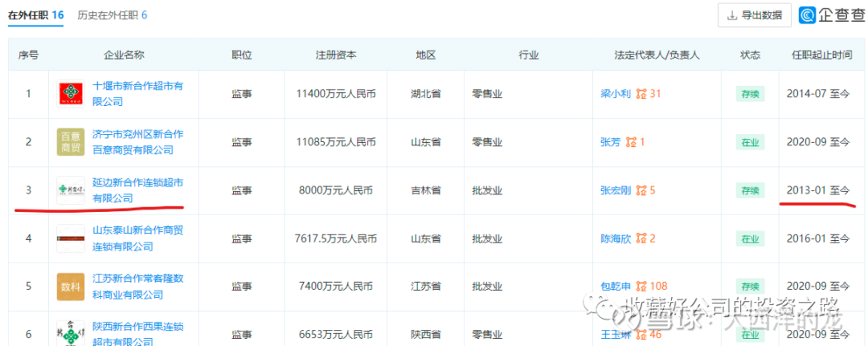The height and width of the screenshot is (346, 868).
Task: Open the 陕西新合作西果连锁超市有限公司 link
Action: (x=138, y=333)
